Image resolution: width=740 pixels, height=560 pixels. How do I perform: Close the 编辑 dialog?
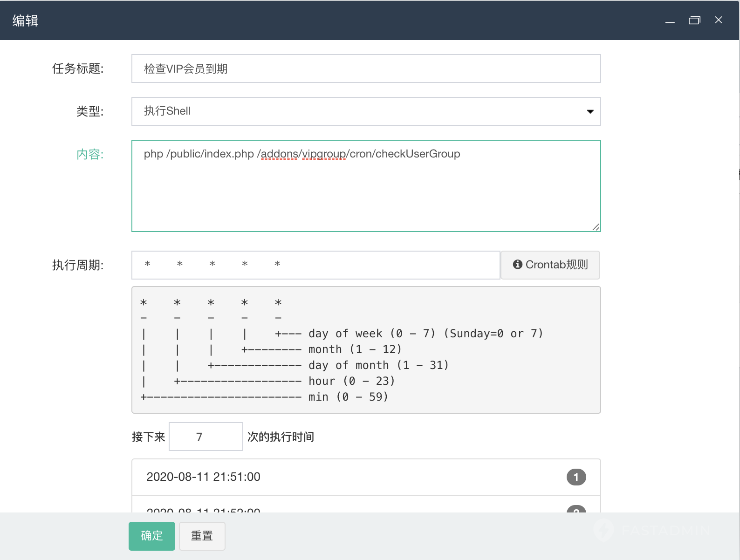tap(719, 20)
